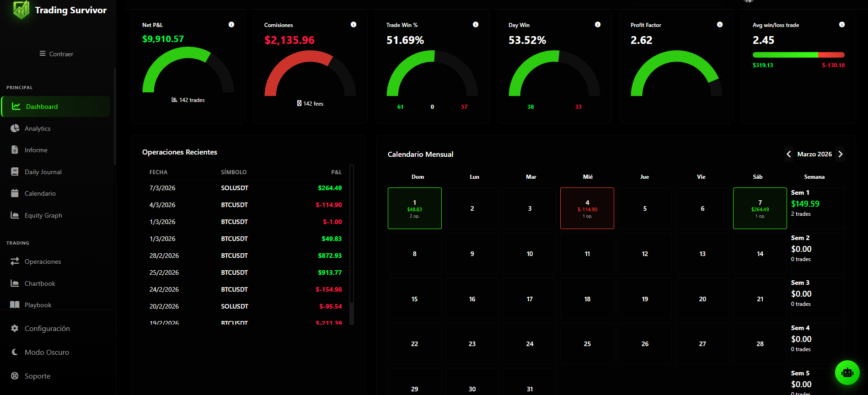This screenshot has height=395, width=868.
Task: Open the 24/2/2026 BTCUSDT trade row
Action: (x=246, y=289)
